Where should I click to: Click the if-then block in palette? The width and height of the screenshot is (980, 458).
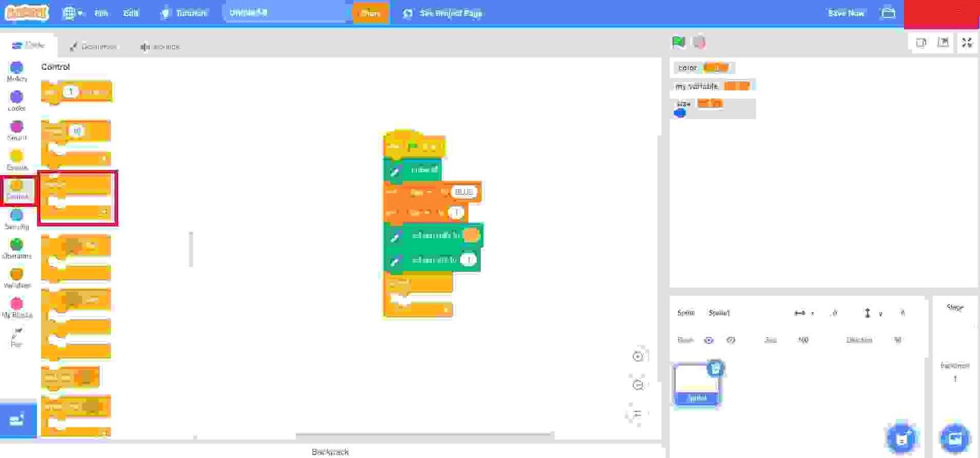click(76, 258)
